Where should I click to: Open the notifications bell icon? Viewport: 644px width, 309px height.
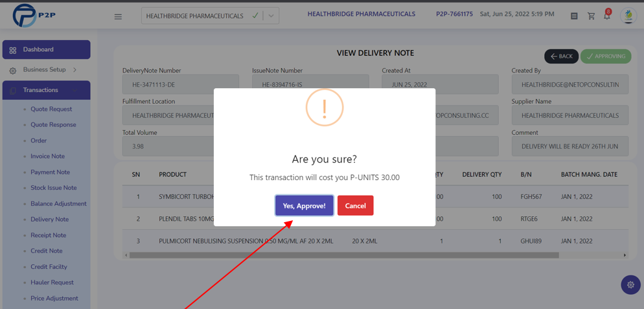coord(606,16)
